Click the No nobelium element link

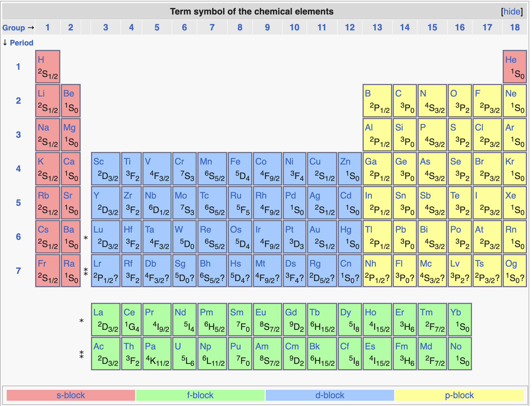pos(456,346)
